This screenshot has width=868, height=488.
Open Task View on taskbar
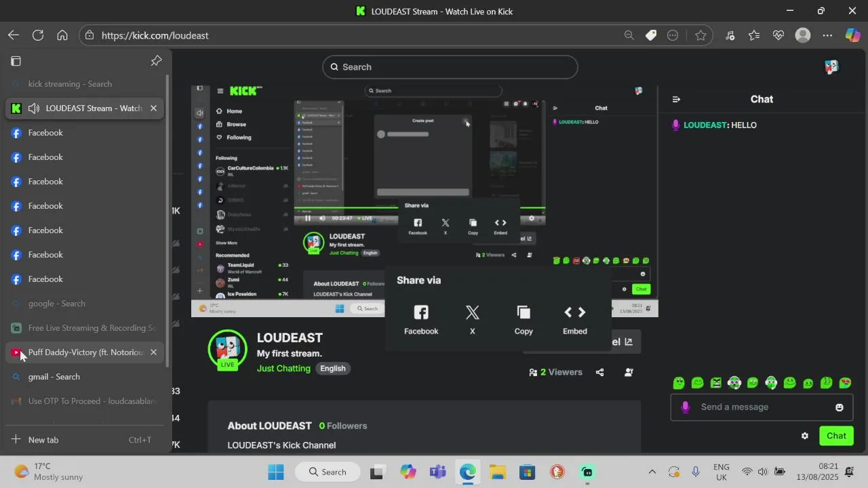point(376,472)
